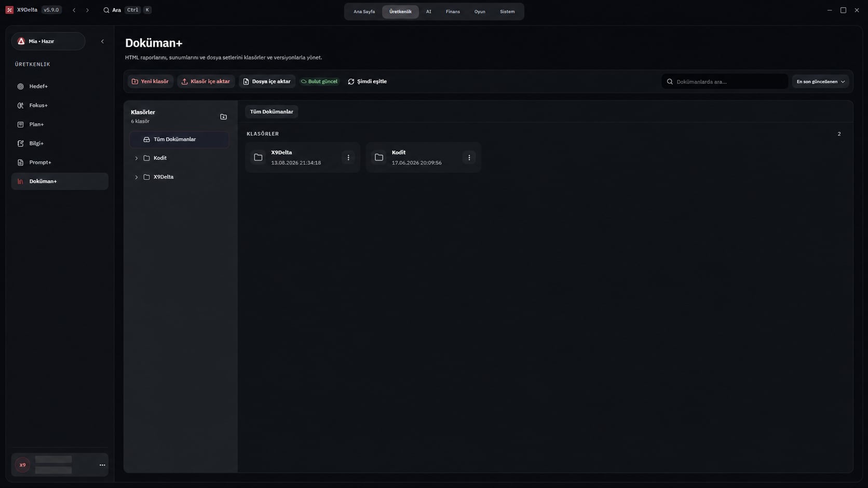The height and width of the screenshot is (488, 868).
Task: Expand the Kodit tree folder
Action: tap(137, 158)
